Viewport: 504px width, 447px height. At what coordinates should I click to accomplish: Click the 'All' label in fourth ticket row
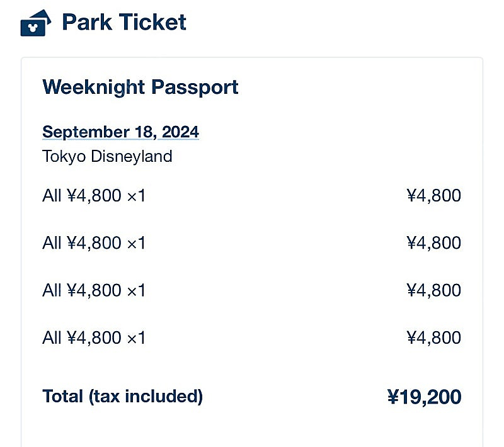52,338
